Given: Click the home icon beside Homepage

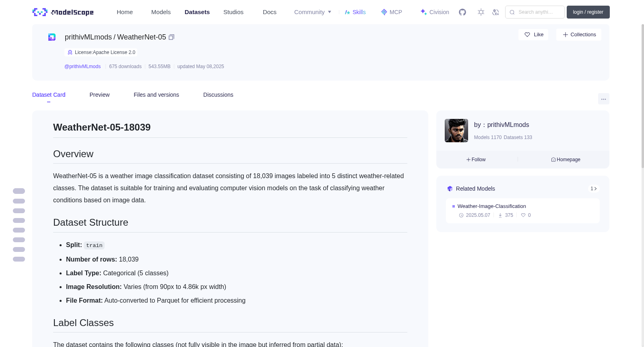Looking at the screenshot, I should point(553,160).
